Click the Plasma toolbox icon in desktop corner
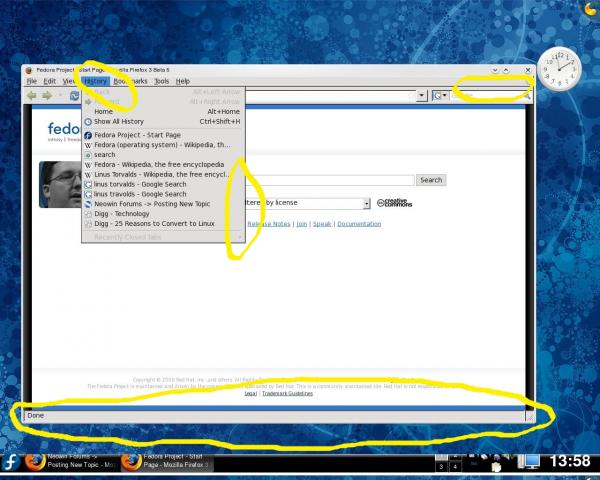The width and height of the screenshot is (600, 480). pos(592,8)
